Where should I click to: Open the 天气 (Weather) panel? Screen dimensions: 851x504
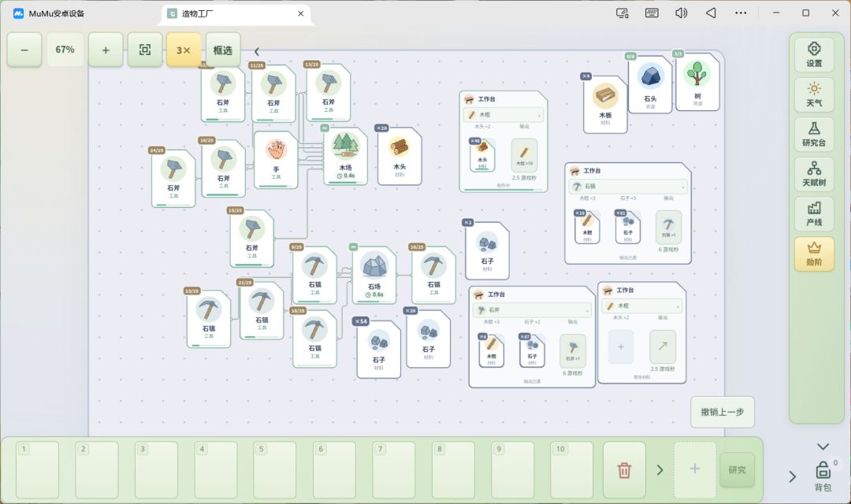coord(813,94)
